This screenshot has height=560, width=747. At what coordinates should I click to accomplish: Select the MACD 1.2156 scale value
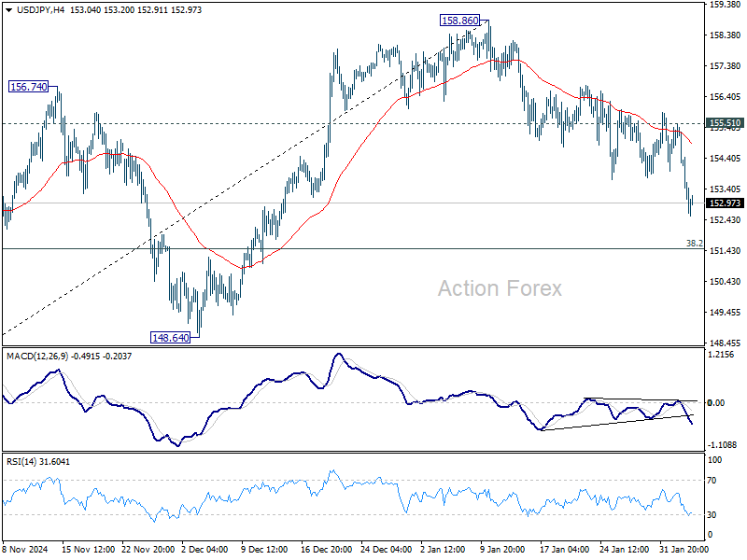click(x=722, y=355)
